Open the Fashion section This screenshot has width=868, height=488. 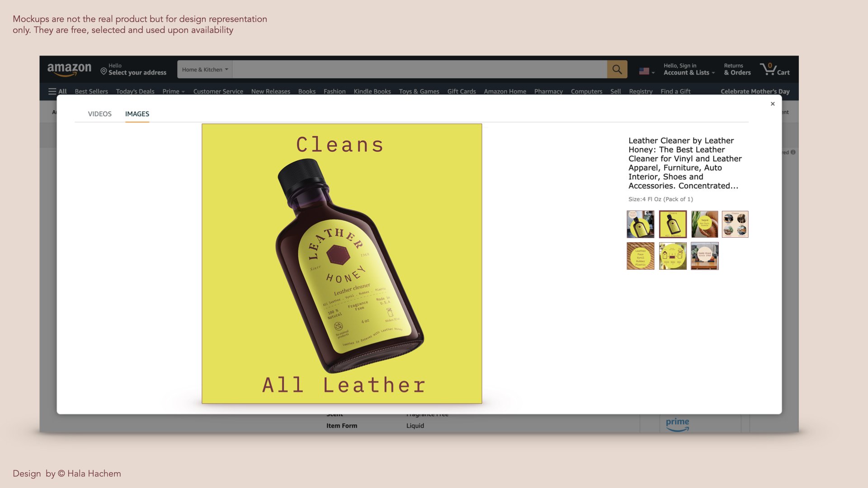[x=335, y=91]
